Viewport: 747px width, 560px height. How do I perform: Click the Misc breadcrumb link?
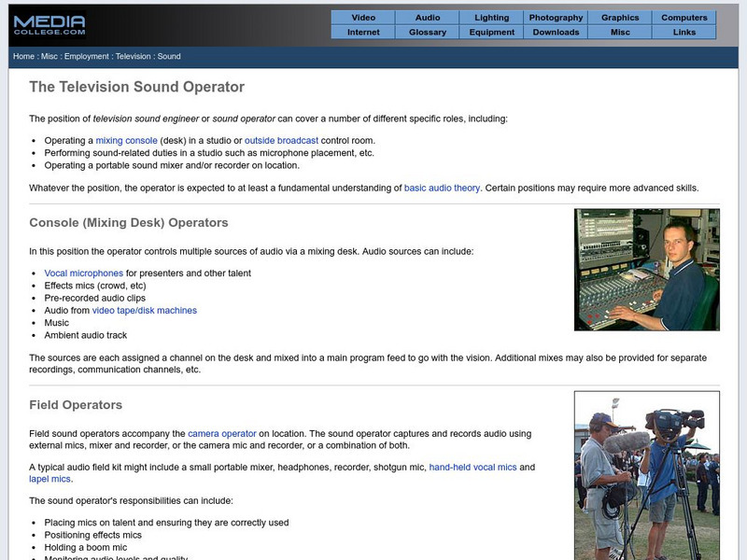click(x=49, y=56)
